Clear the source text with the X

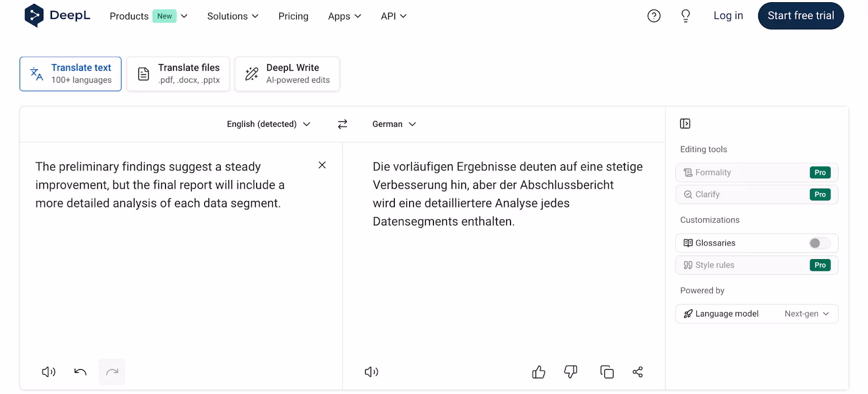tap(322, 165)
